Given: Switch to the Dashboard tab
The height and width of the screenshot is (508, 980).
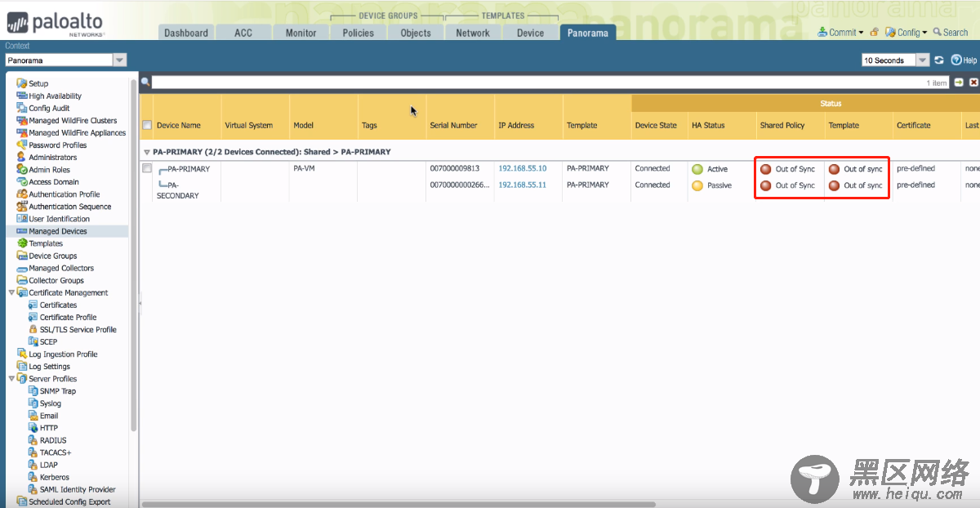Looking at the screenshot, I should coord(186,33).
